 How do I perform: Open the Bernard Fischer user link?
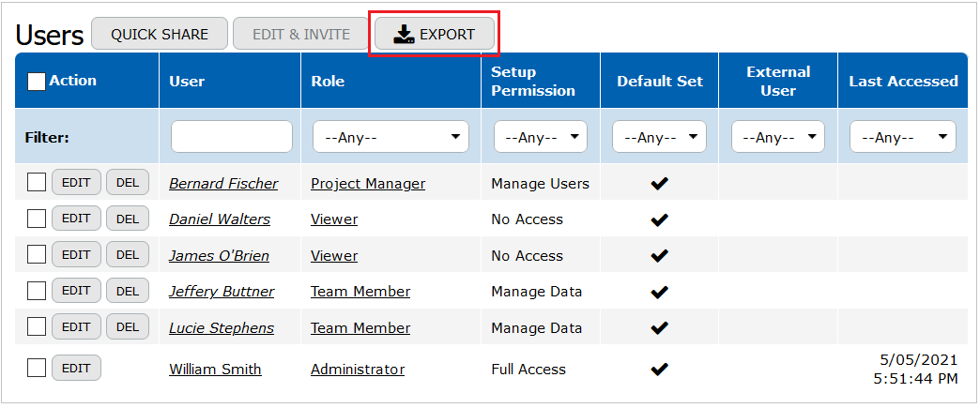pos(223,184)
